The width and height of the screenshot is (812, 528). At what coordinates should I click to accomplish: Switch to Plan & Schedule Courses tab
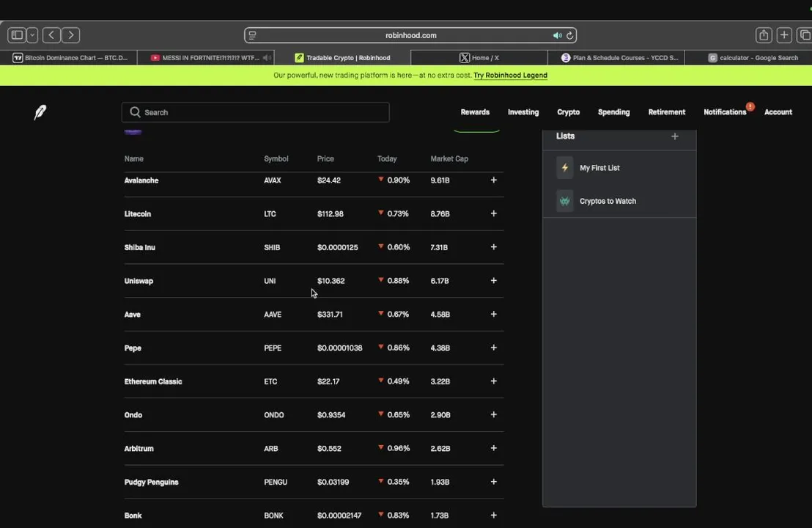click(616, 57)
